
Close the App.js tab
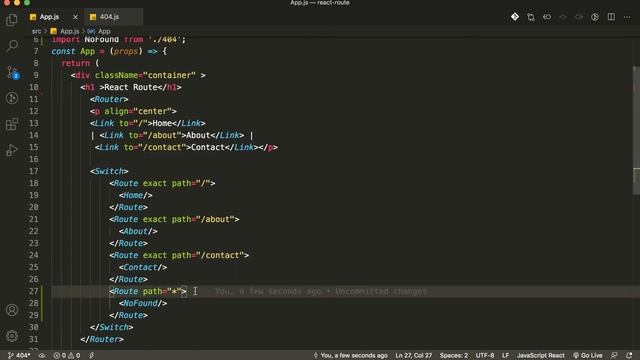click(75, 17)
